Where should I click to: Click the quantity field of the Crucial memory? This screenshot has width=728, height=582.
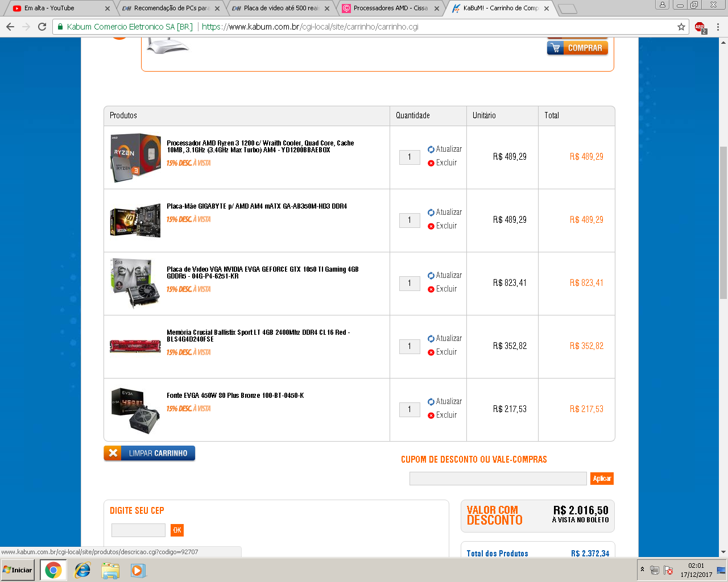coord(409,347)
